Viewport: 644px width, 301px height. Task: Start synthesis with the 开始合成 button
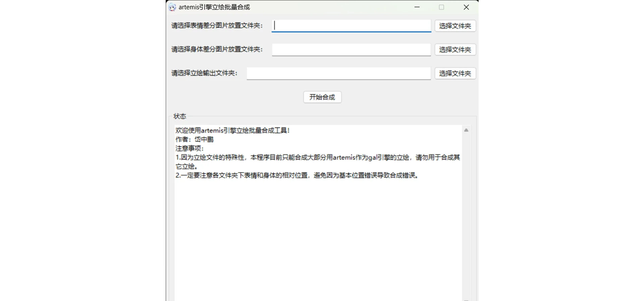(322, 97)
